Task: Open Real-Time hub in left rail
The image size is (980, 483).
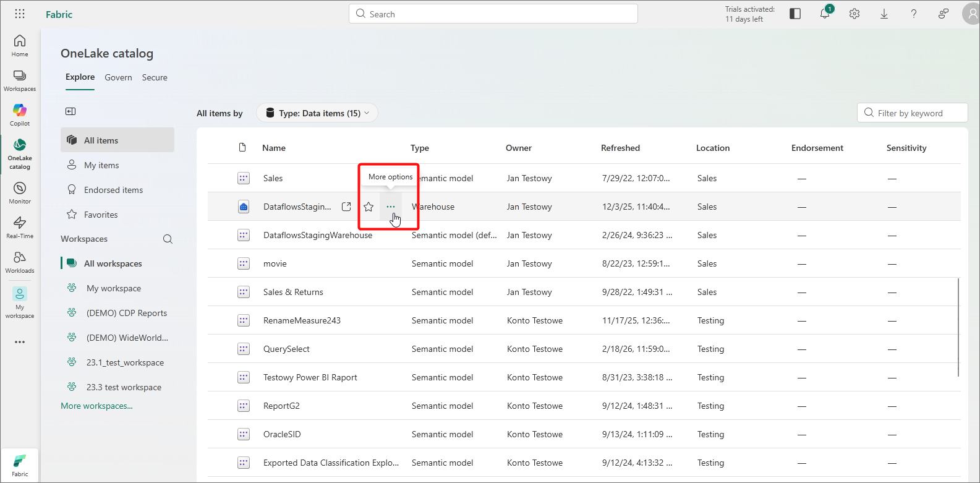Action: [20, 228]
